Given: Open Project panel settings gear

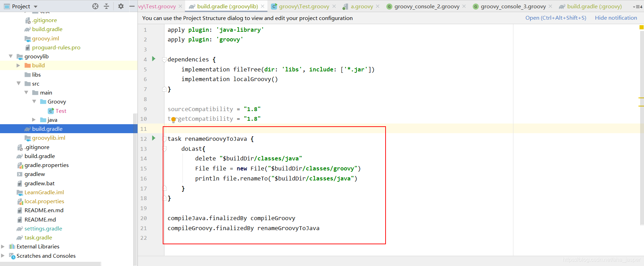Looking at the screenshot, I should pos(121,6).
